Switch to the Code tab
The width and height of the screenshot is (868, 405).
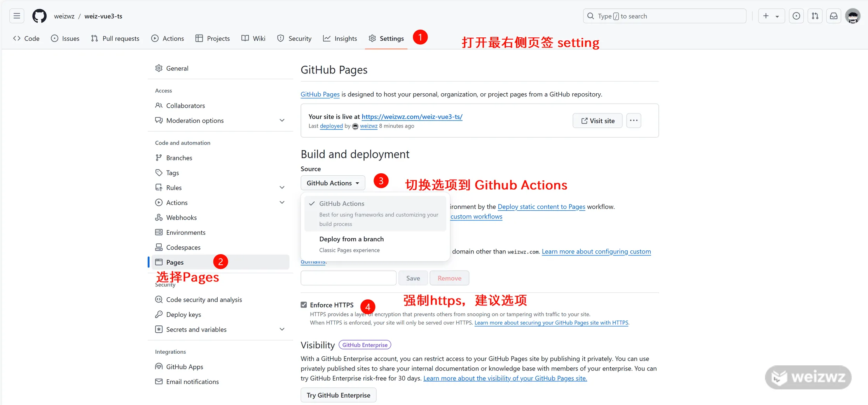pos(26,38)
